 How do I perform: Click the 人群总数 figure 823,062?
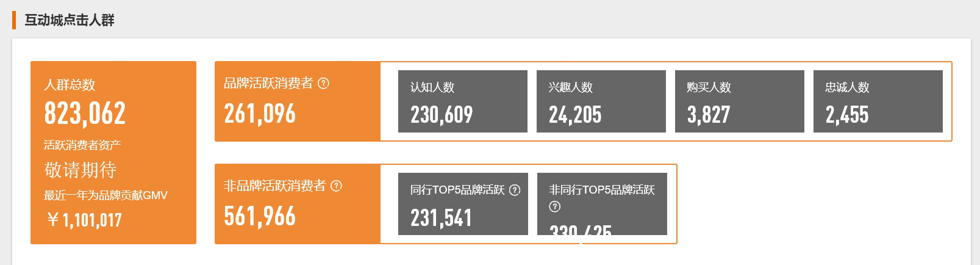(x=85, y=114)
